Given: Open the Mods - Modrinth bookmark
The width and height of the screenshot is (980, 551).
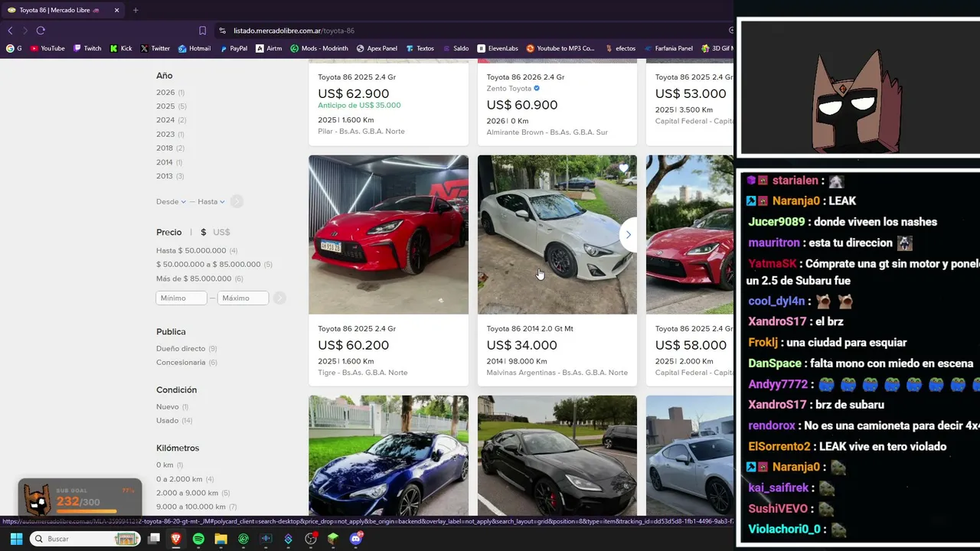Looking at the screenshot, I should (319, 48).
